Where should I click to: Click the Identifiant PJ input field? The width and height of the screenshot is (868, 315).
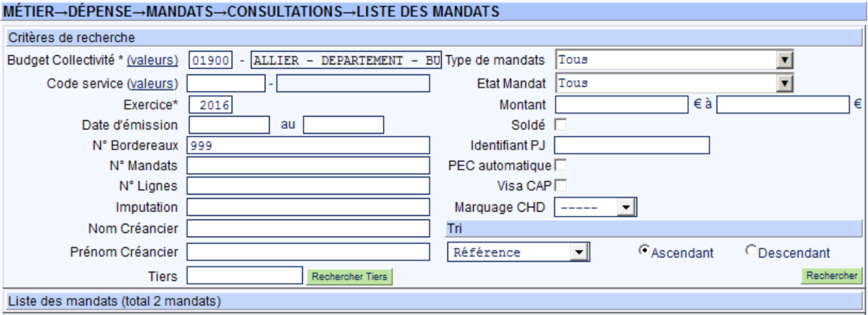[632, 145]
